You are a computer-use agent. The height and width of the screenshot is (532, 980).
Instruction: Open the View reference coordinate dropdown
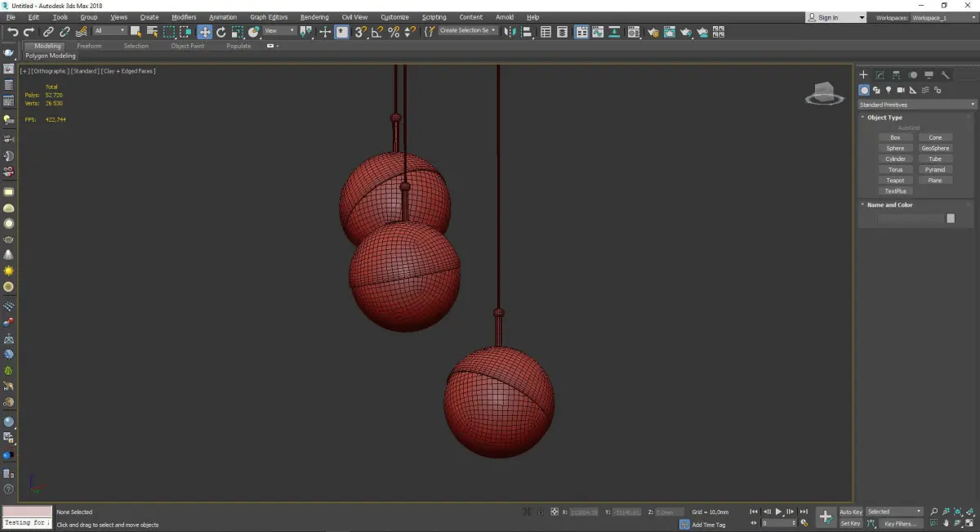pyautogui.click(x=279, y=31)
